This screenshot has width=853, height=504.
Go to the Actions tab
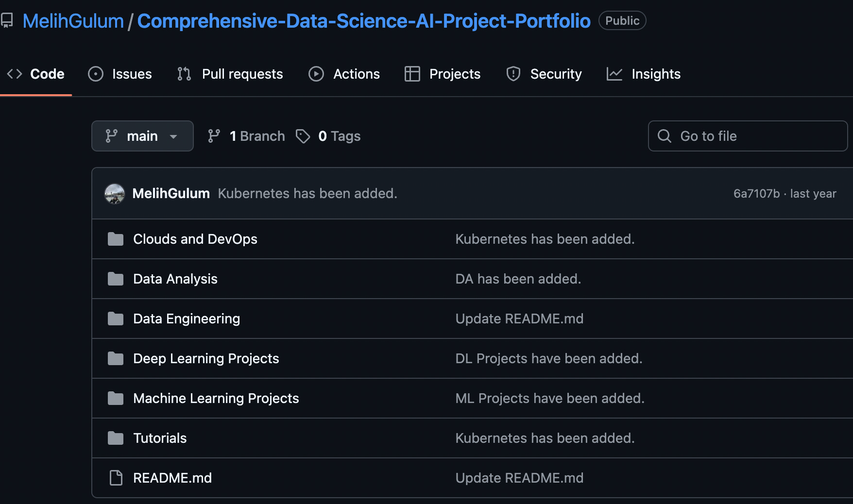click(x=344, y=74)
